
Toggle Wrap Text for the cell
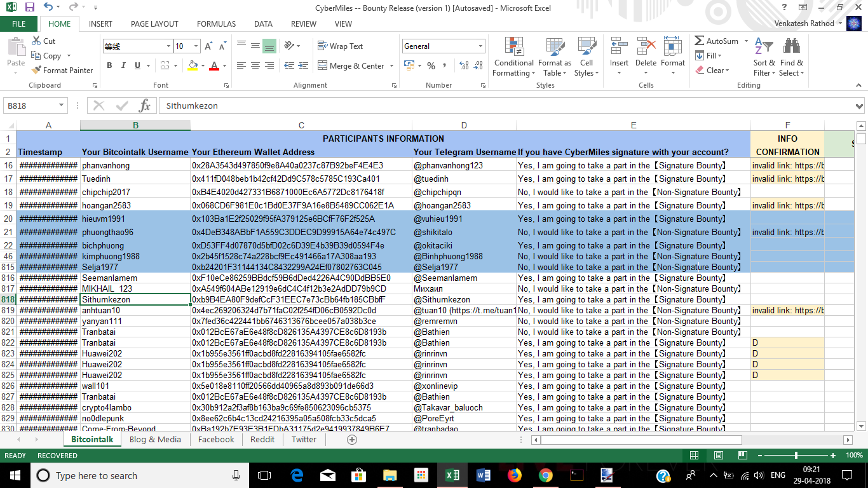340,46
